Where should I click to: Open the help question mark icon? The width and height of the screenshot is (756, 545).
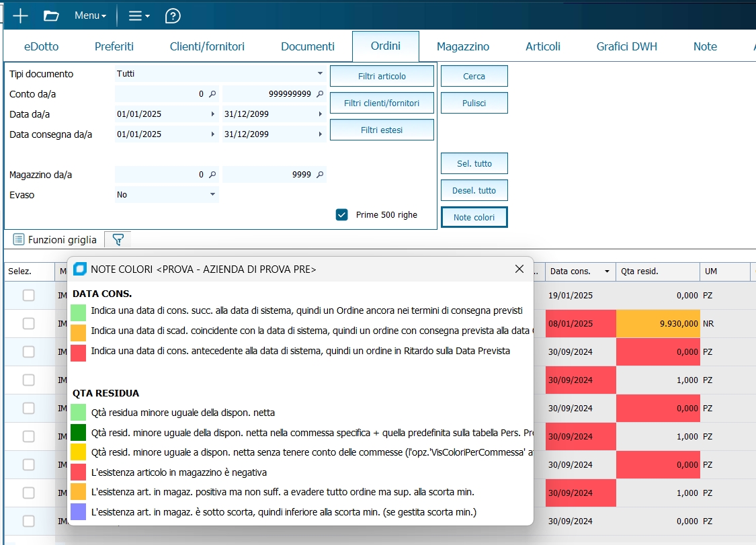tap(173, 16)
